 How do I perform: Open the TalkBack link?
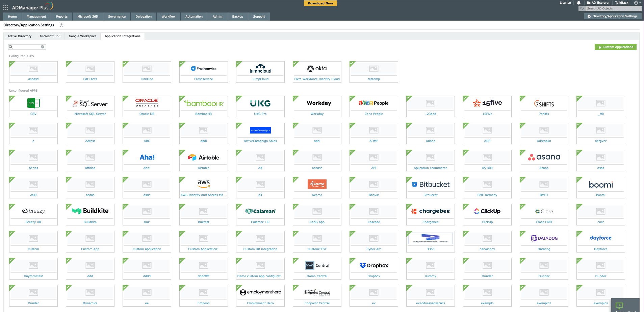pyautogui.click(x=622, y=3)
